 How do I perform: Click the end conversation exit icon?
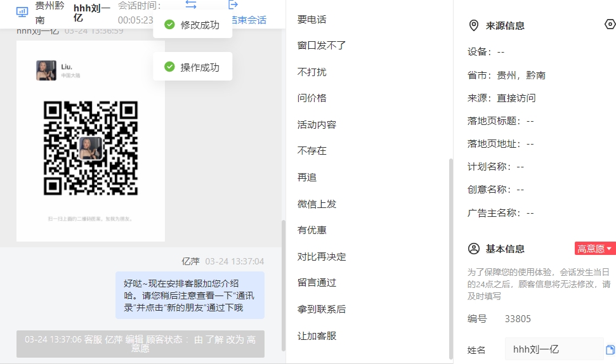(x=233, y=4)
